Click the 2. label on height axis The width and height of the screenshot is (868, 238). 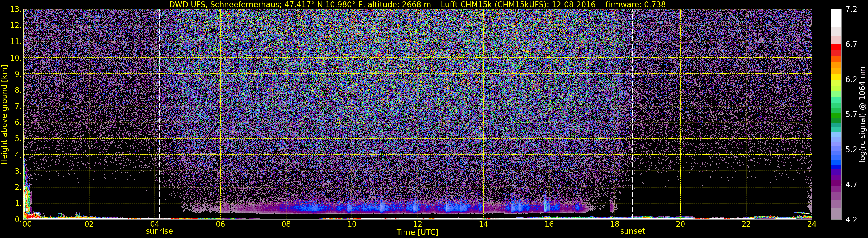pos(18,187)
